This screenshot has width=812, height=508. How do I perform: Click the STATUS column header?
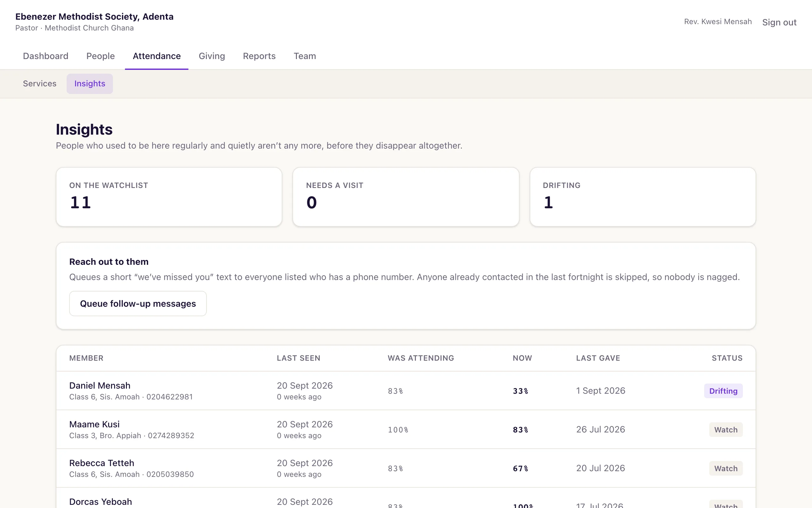tap(727, 358)
